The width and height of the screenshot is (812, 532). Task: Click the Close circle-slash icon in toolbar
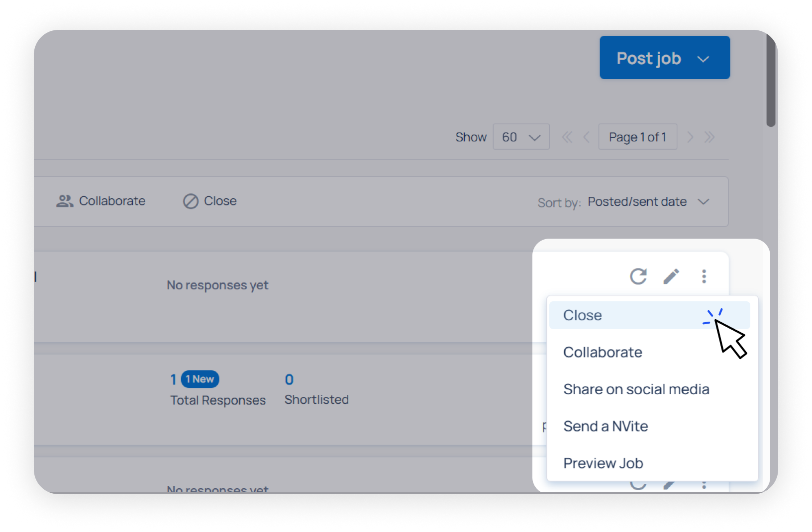[x=191, y=201]
